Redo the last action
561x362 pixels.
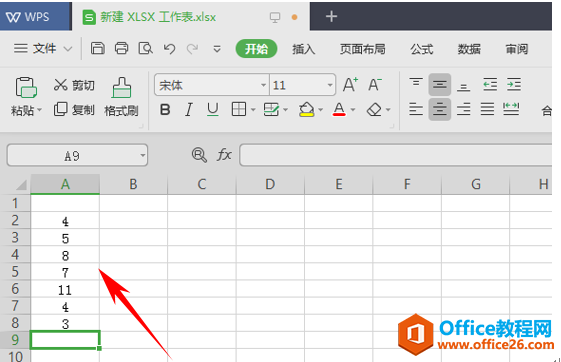(192, 49)
